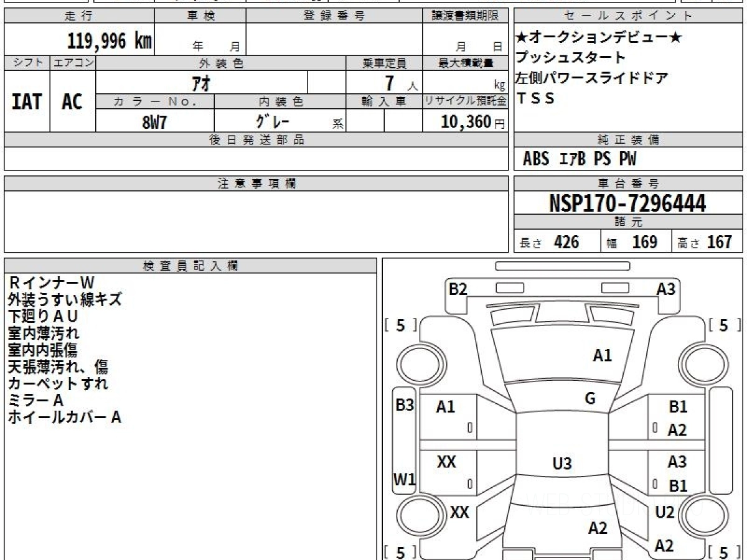The image size is (747, 560).
Task: Click the IAT shift value
Action: (27, 101)
